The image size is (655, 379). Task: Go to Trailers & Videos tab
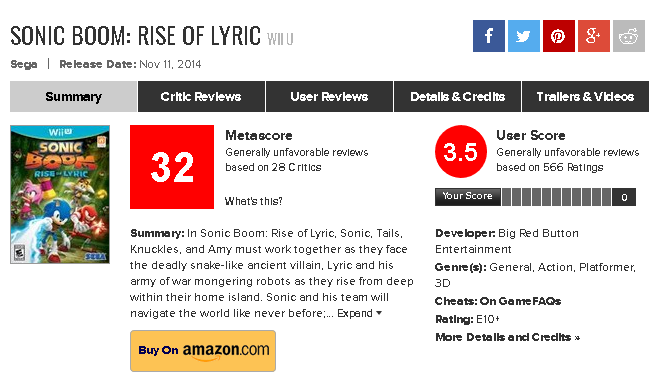[x=585, y=97]
